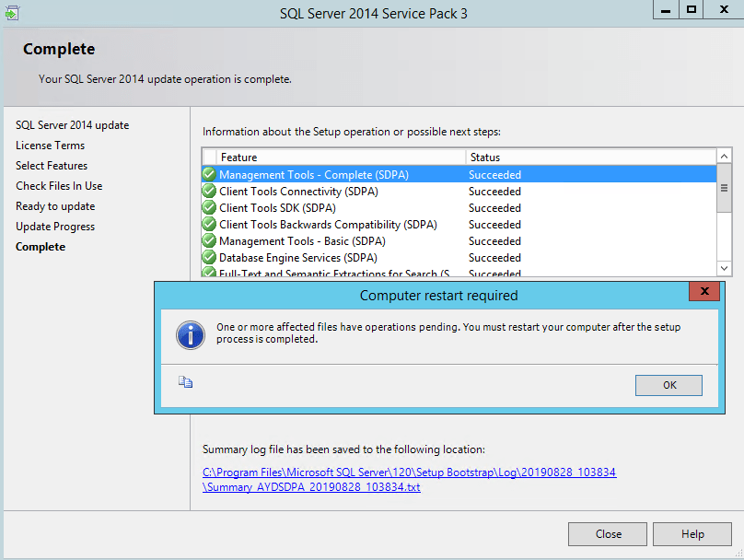Click green check beside Client Tools Connectivity
744x560 pixels.
(209, 192)
